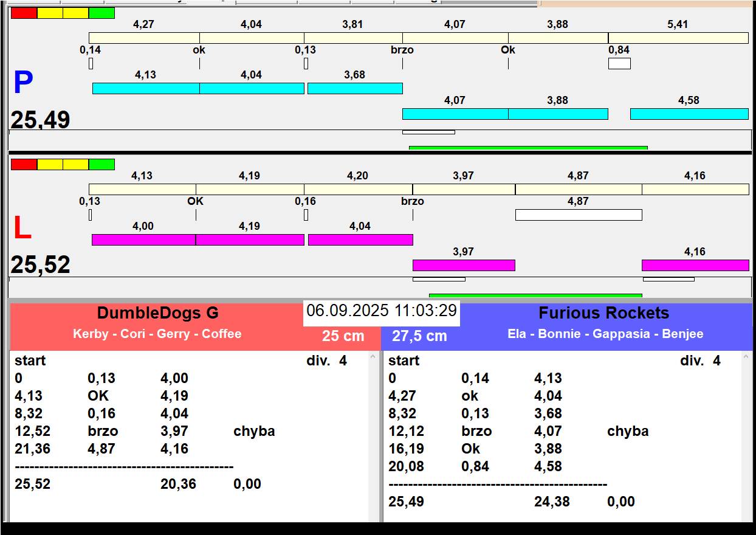Click the 25,52 total in DumbleDogs list

tap(33, 484)
